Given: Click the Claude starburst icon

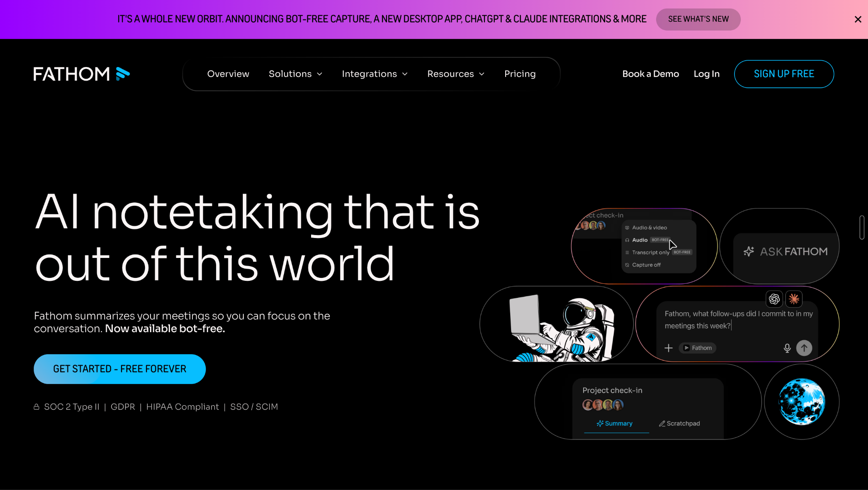Looking at the screenshot, I should 794,299.
